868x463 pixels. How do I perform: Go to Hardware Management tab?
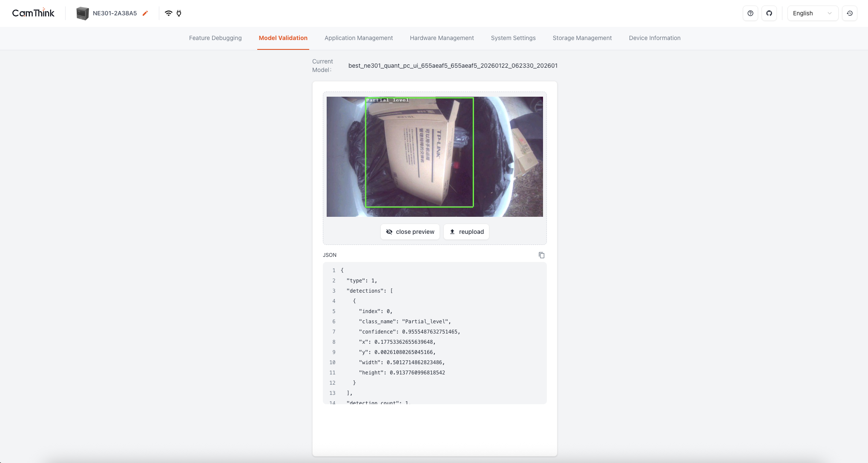(442, 38)
